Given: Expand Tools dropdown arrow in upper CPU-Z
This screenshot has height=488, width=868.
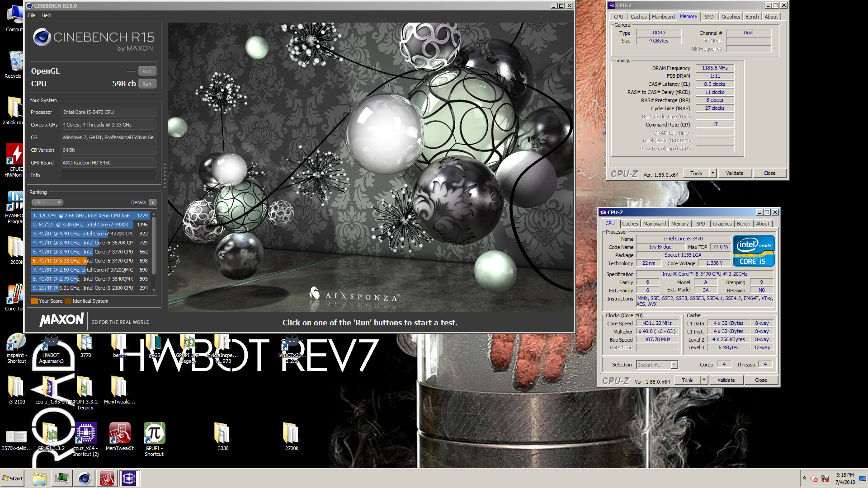Looking at the screenshot, I should tap(713, 174).
